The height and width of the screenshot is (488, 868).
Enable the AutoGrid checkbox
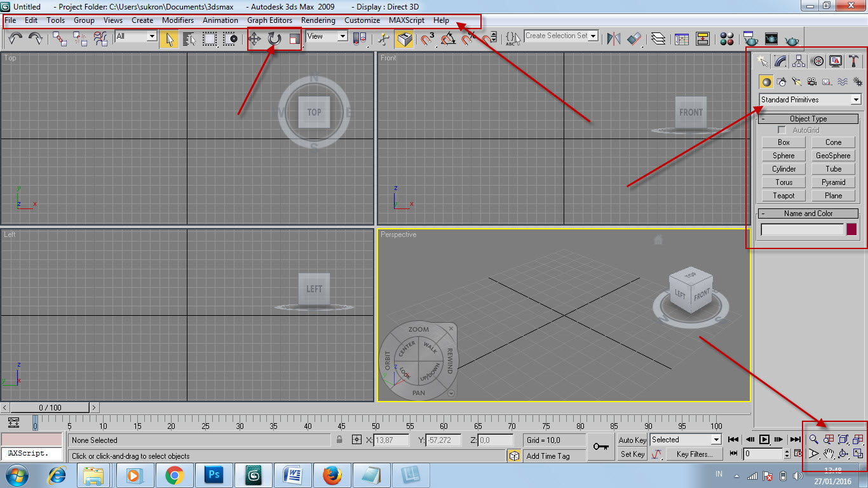point(781,130)
